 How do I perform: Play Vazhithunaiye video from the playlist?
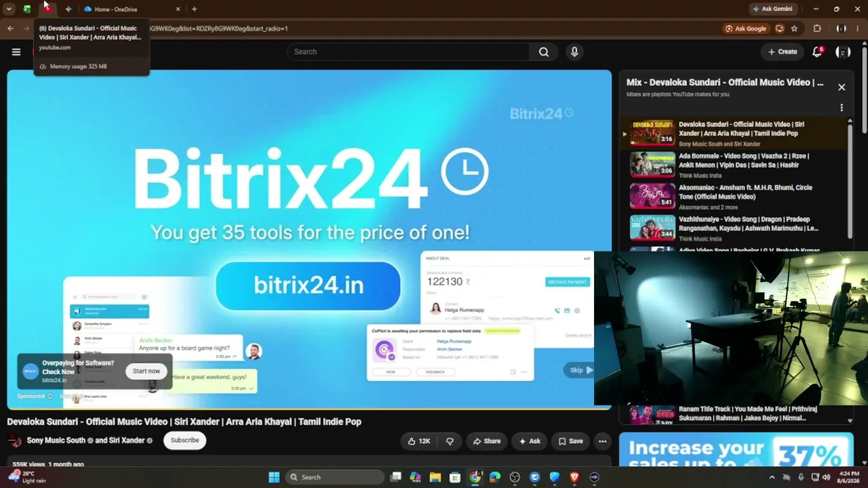click(734, 228)
